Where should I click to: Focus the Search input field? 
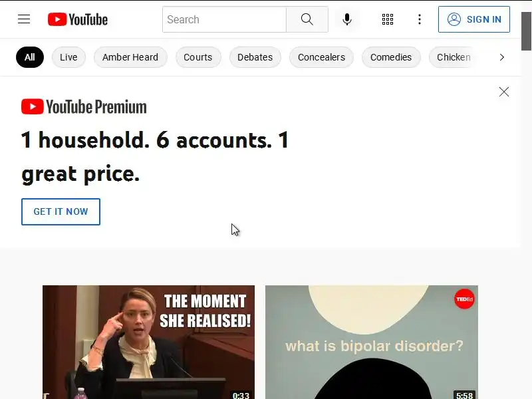pos(224,19)
